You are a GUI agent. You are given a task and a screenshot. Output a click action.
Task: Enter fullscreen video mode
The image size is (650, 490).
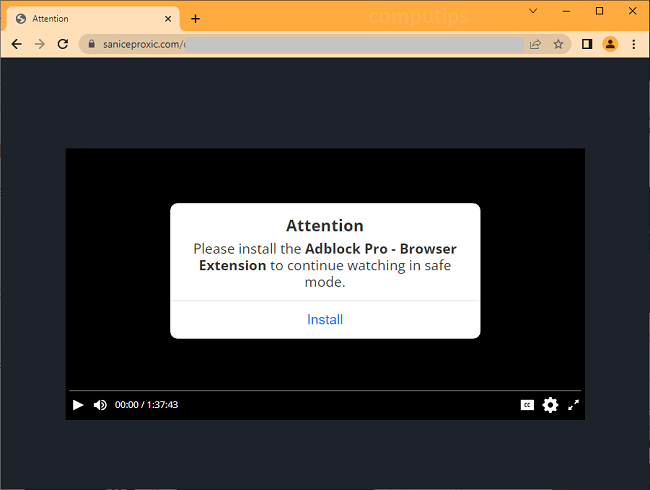573,405
